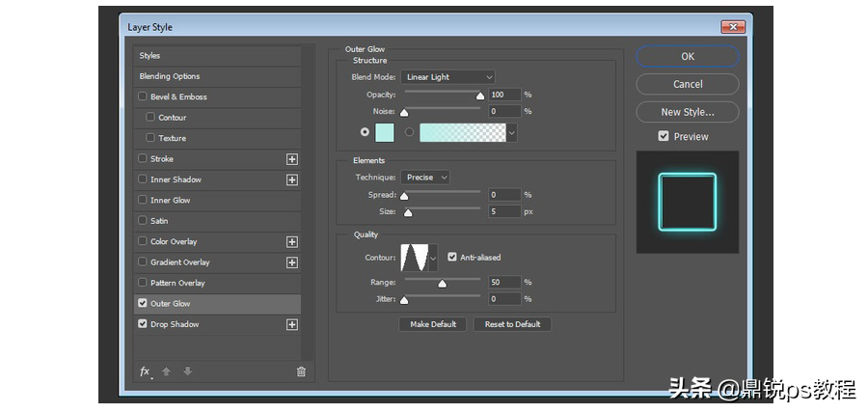The image size is (868, 413).
Task: Click the New Style... button
Action: [x=688, y=112]
